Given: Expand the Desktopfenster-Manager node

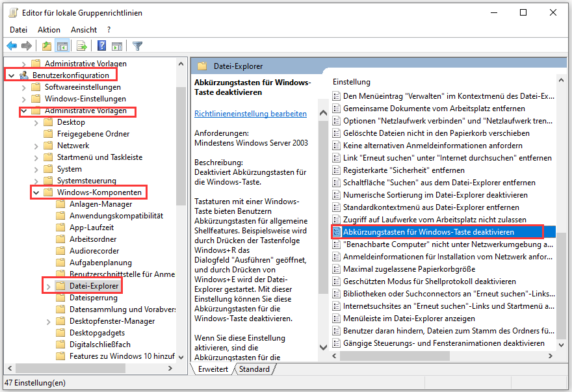Looking at the screenshot, I should [48, 322].
